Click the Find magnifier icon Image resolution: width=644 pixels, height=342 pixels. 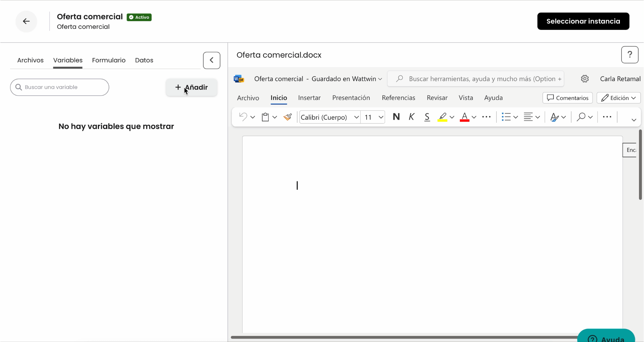click(x=581, y=117)
